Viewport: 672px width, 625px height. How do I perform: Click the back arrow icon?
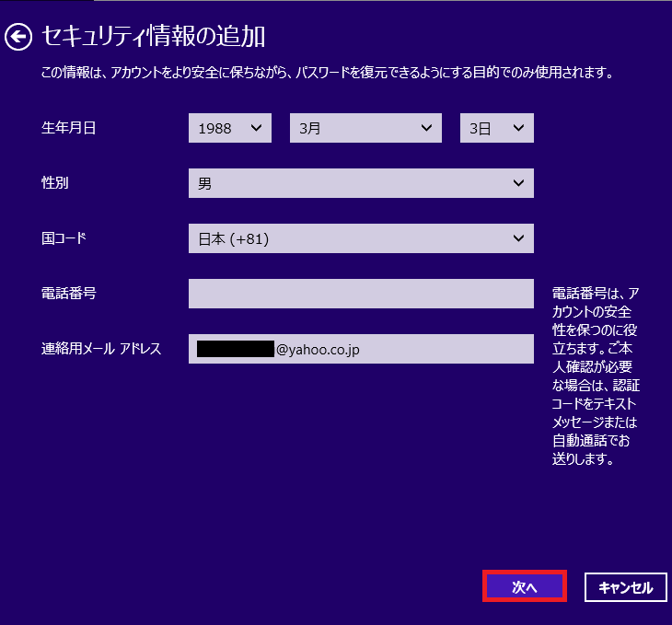point(18,37)
